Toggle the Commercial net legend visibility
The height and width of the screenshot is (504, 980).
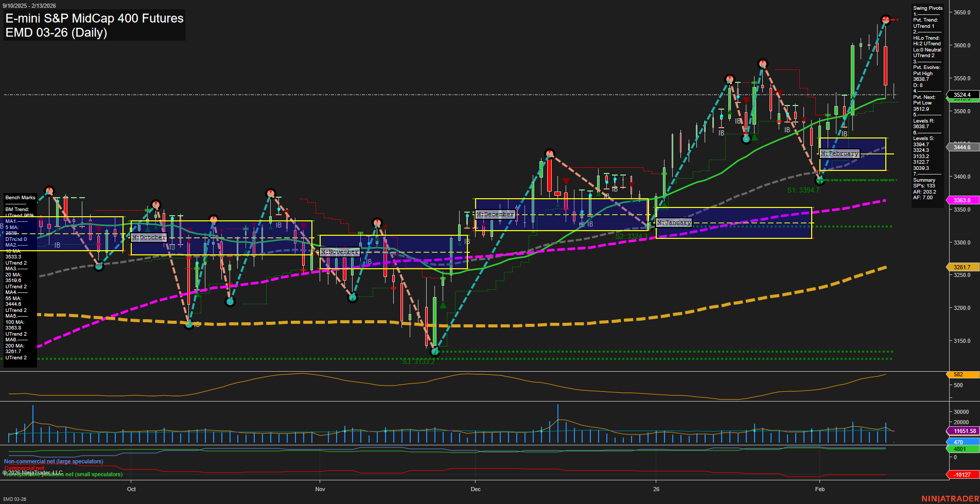pyautogui.click(x=24, y=467)
